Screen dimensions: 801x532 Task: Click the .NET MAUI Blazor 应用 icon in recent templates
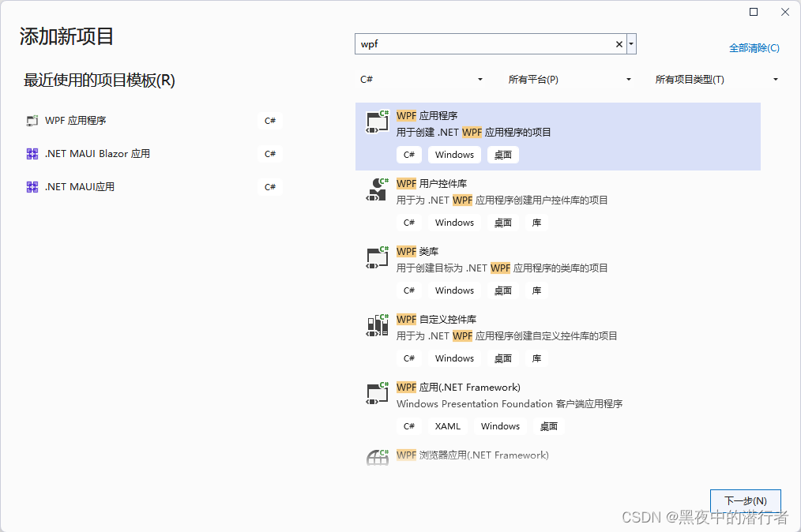point(32,153)
